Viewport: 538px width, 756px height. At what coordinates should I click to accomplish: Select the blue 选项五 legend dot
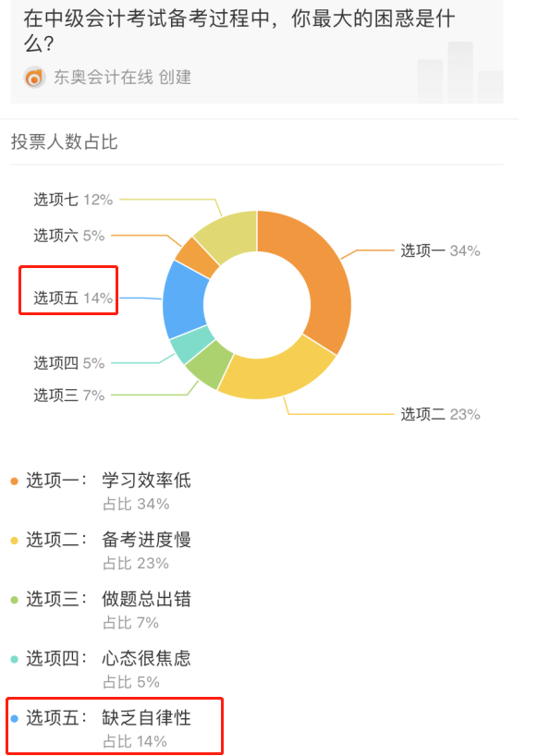click(13, 719)
